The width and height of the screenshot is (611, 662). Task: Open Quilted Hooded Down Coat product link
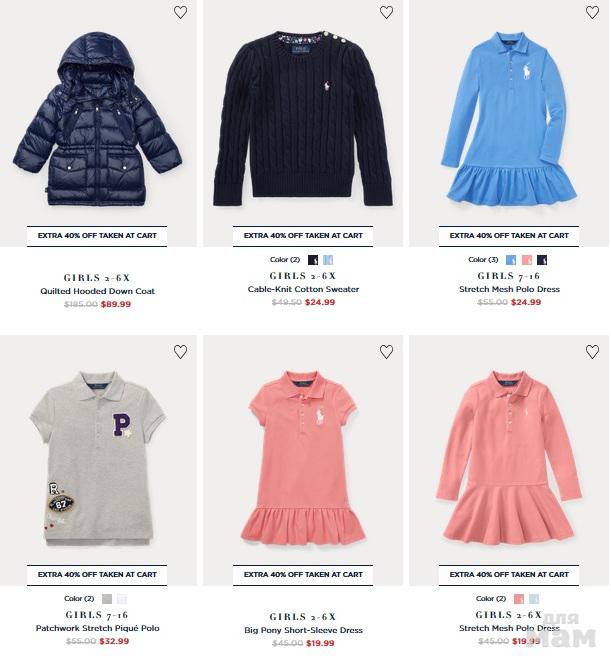[98, 291]
